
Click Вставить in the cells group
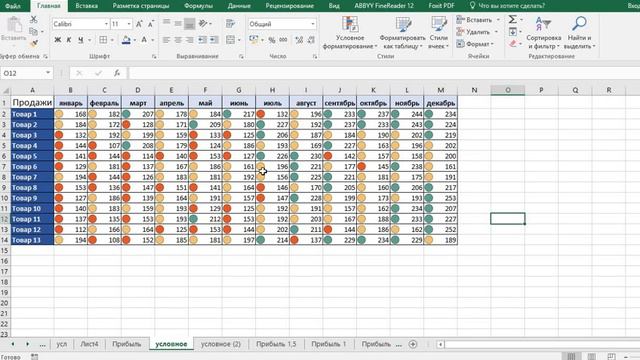tap(475, 20)
